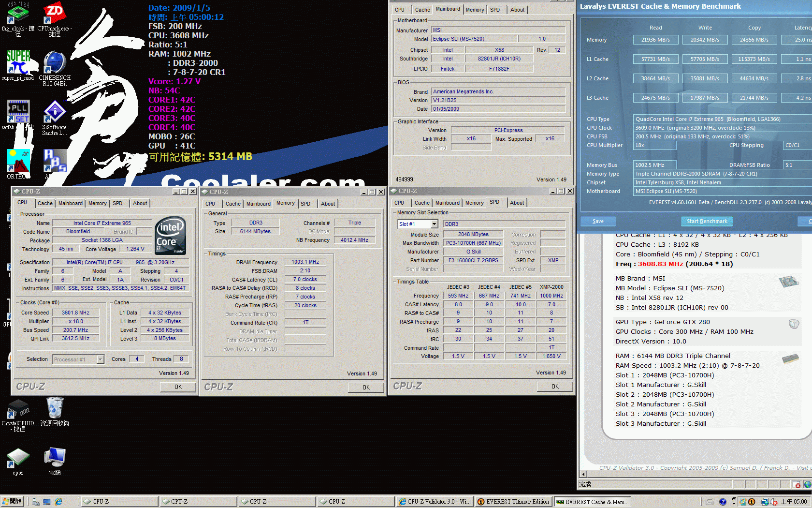Click Save in EVEREST benchmark window
Image resolution: width=812 pixels, height=508 pixels.
598,221
